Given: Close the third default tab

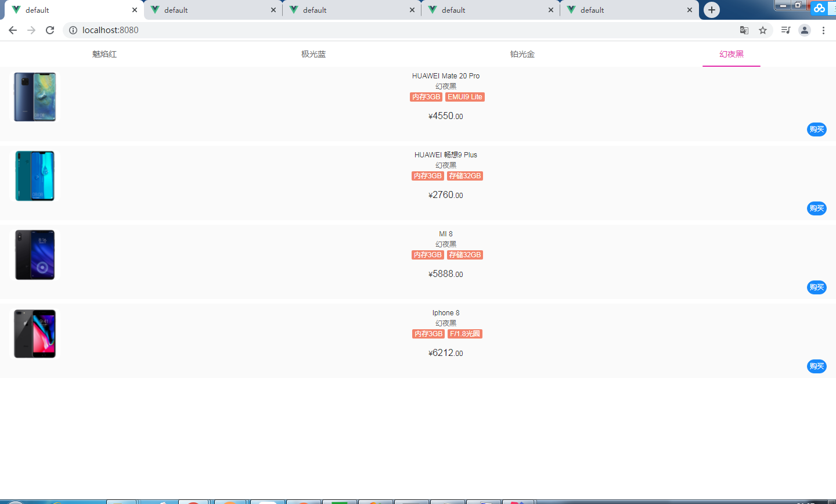Looking at the screenshot, I should 412,10.
